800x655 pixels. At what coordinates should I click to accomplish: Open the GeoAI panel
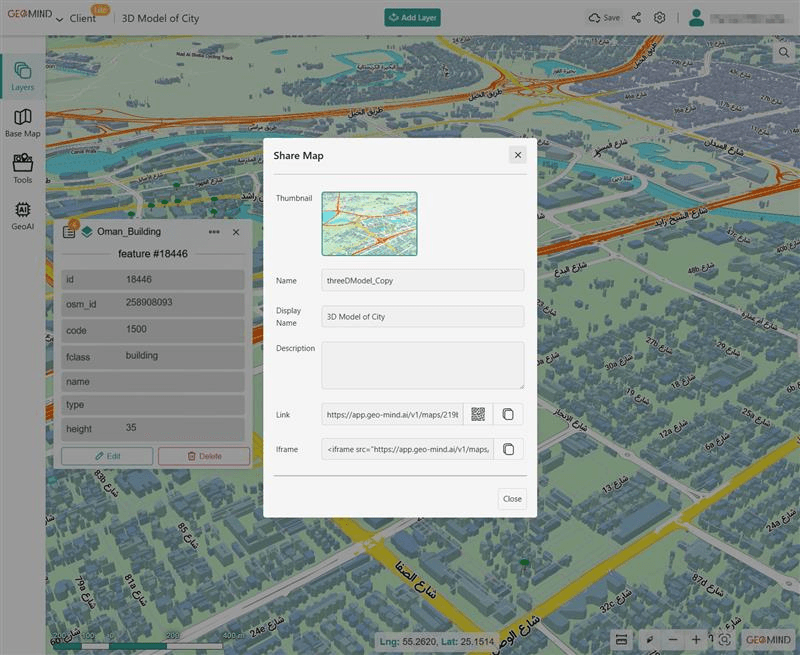click(22, 212)
